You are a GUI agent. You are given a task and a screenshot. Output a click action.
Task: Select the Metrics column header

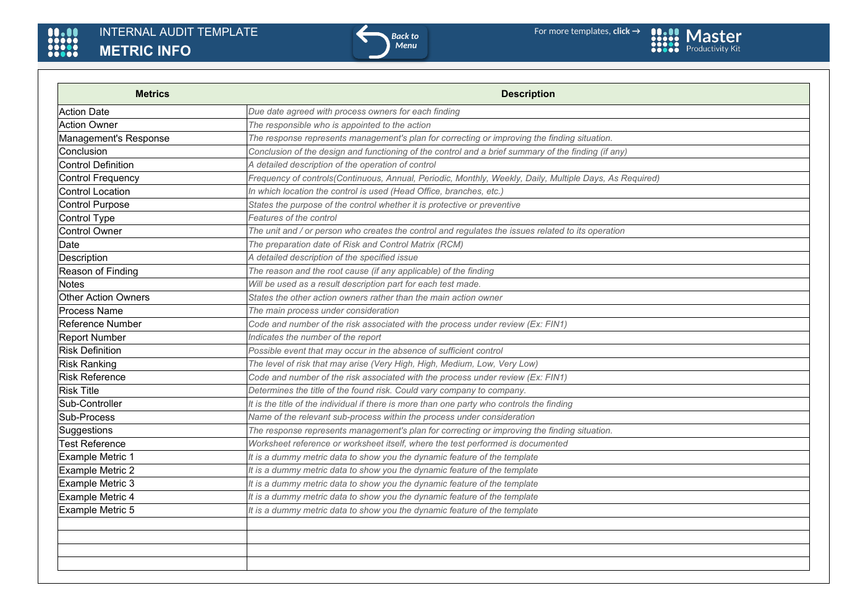click(x=152, y=94)
